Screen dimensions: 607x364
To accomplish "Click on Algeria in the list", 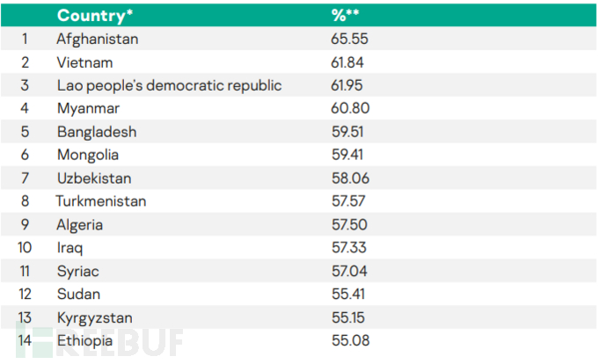I will tap(79, 224).
